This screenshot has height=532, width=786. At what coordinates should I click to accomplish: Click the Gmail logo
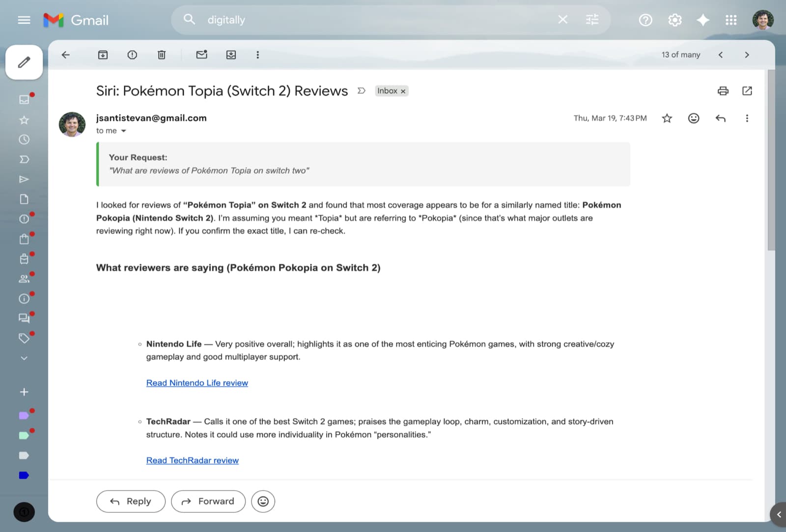click(x=76, y=20)
